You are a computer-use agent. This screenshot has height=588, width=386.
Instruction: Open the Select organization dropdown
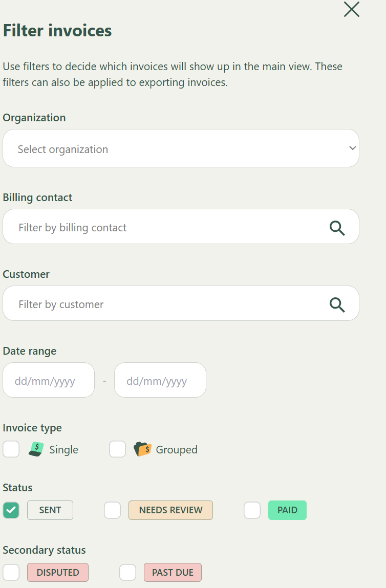coord(181,148)
